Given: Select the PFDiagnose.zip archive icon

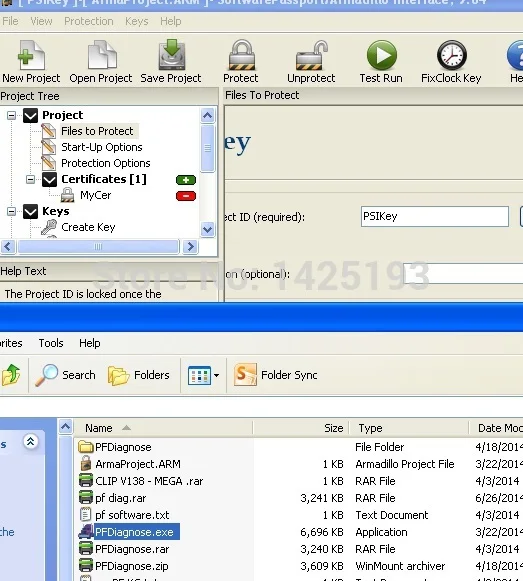Looking at the screenshot, I should (x=86, y=566).
